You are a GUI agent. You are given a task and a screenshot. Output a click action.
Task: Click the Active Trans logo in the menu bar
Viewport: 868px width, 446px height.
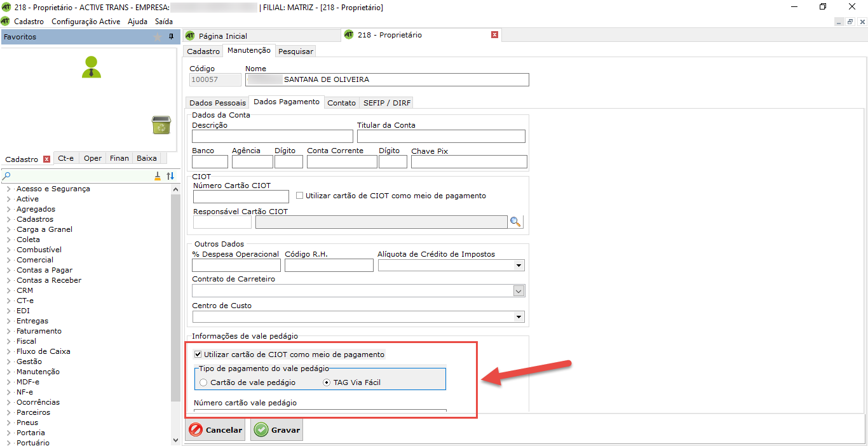[6, 21]
